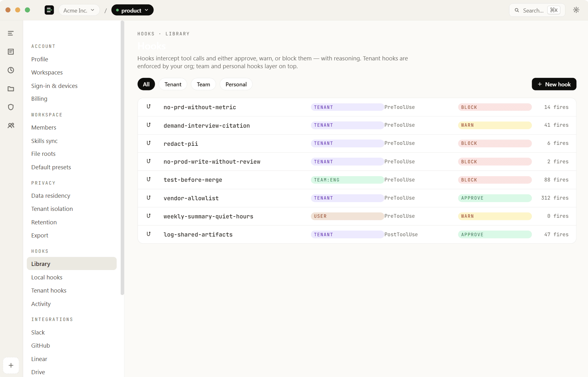
Task: Toggle the light/dark theme sun icon
Action: 576,10
